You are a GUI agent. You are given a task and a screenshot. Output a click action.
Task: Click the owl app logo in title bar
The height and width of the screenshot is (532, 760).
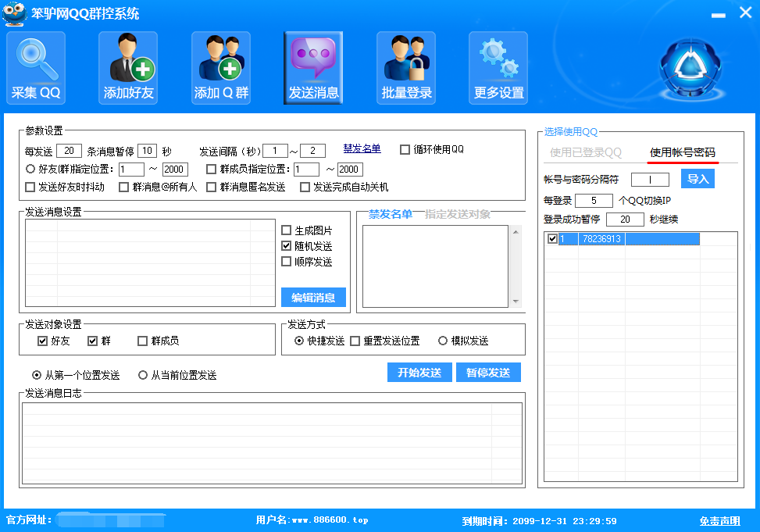tap(15, 13)
